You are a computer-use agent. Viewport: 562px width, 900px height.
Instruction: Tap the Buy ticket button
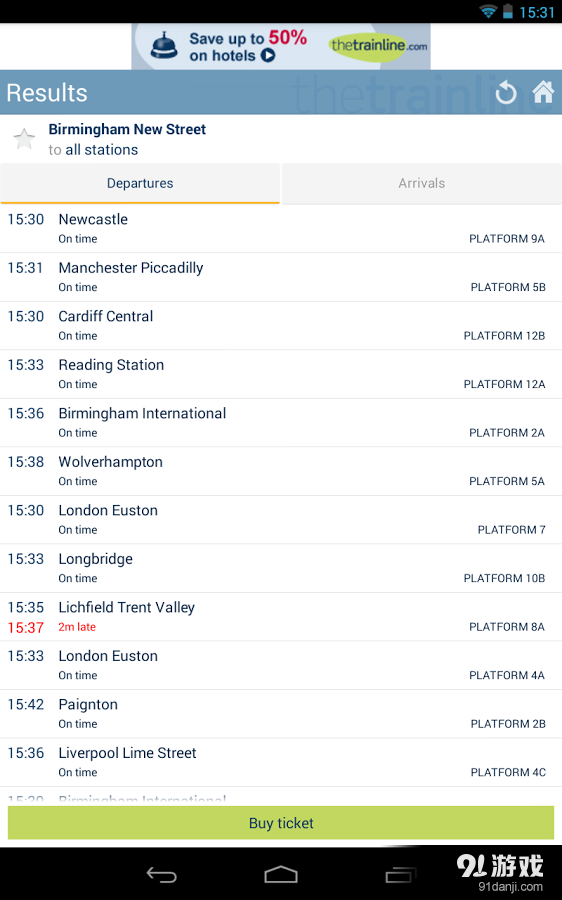click(281, 823)
